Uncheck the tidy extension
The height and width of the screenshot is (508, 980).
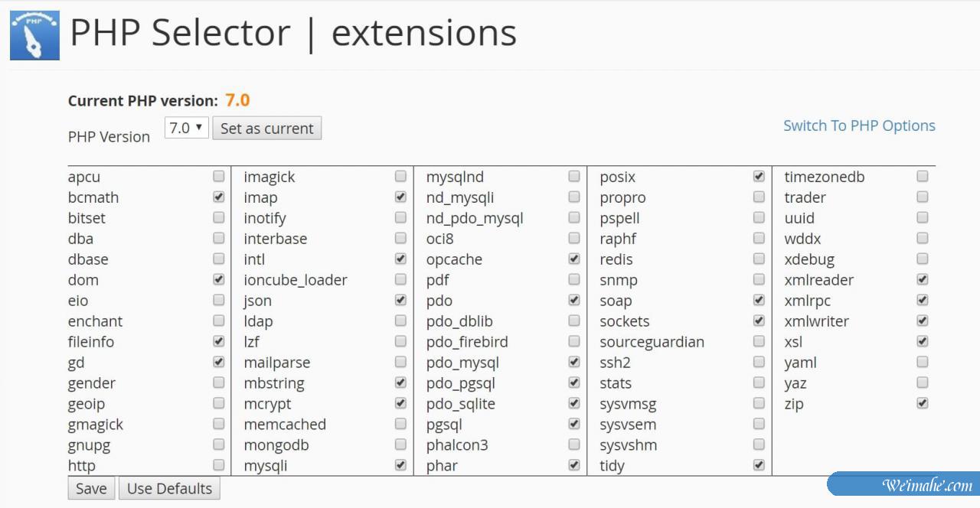[759, 465]
